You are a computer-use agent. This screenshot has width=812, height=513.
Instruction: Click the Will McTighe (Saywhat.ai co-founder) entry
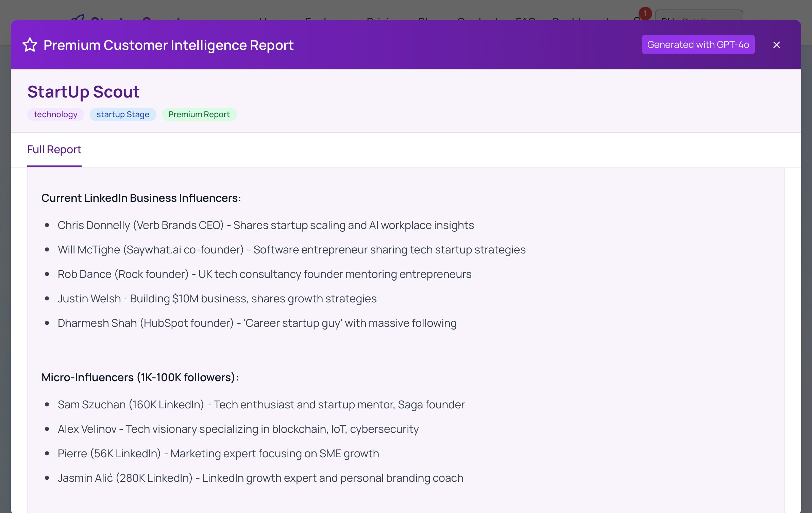292,250
